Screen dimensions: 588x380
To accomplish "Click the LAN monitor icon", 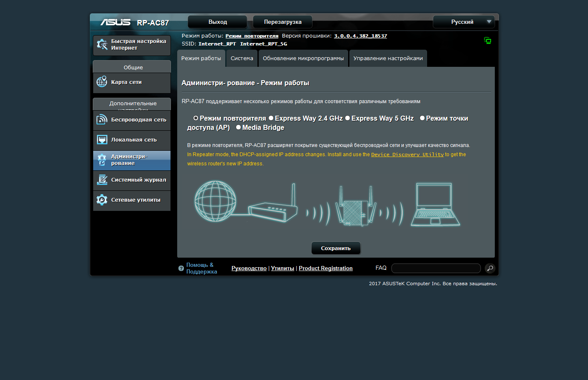I will [102, 139].
